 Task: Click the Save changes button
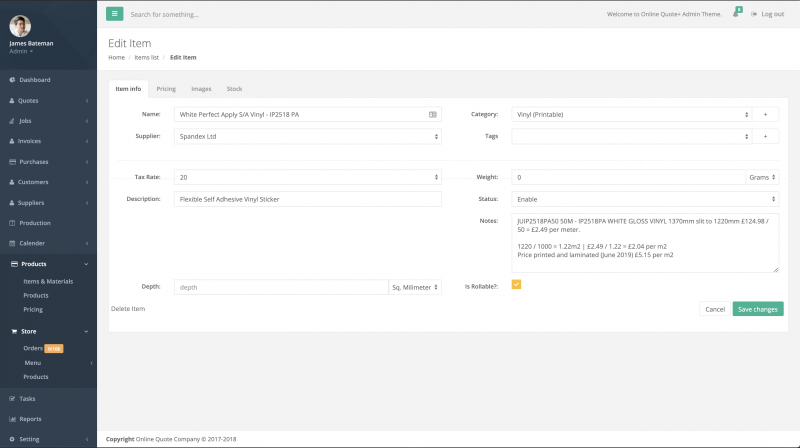pyautogui.click(x=757, y=309)
